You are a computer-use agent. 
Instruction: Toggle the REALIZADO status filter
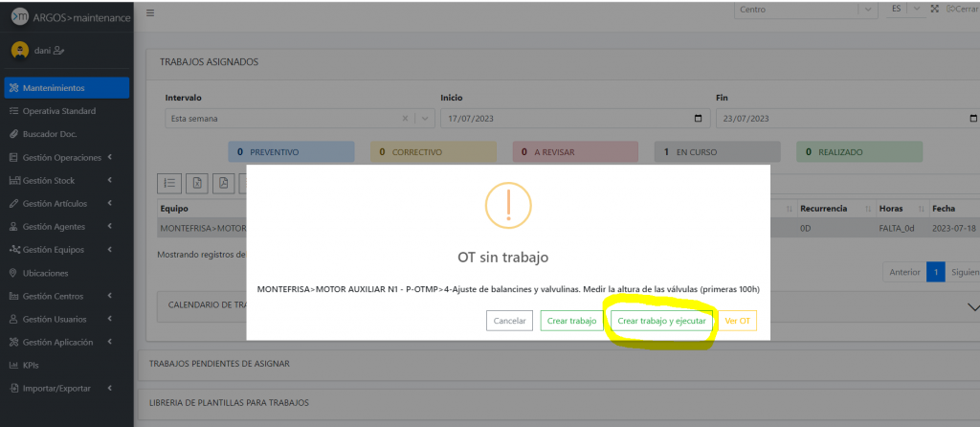pos(859,151)
